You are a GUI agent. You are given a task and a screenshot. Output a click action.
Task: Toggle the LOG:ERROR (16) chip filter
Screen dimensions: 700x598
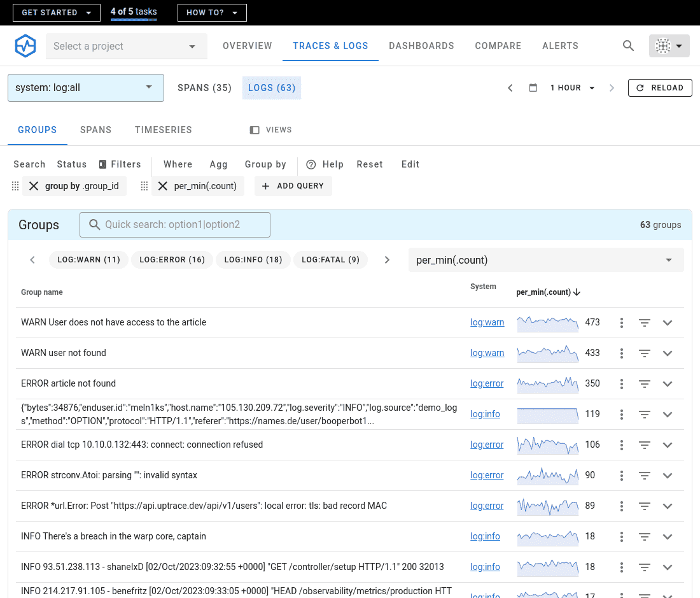[x=172, y=260]
